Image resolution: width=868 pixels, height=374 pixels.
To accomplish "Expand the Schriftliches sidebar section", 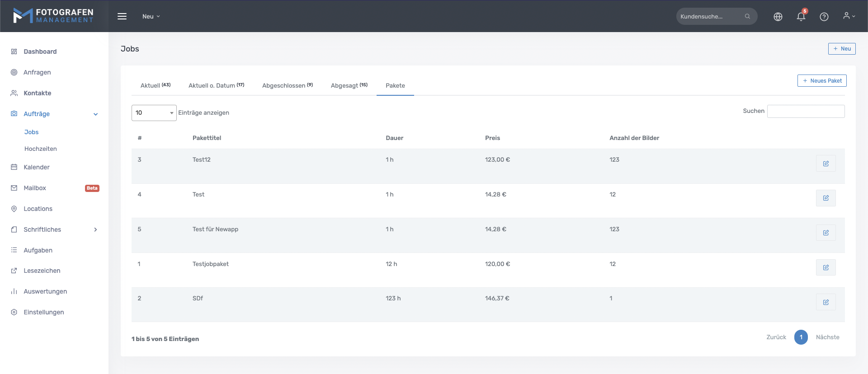I will pyautogui.click(x=95, y=229).
